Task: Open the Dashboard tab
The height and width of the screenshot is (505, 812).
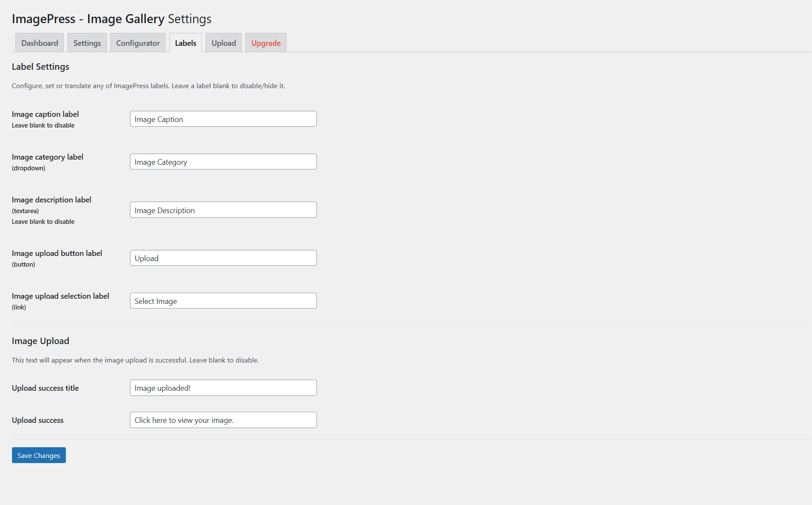Action: pyautogui.click(x=39, y=43)
